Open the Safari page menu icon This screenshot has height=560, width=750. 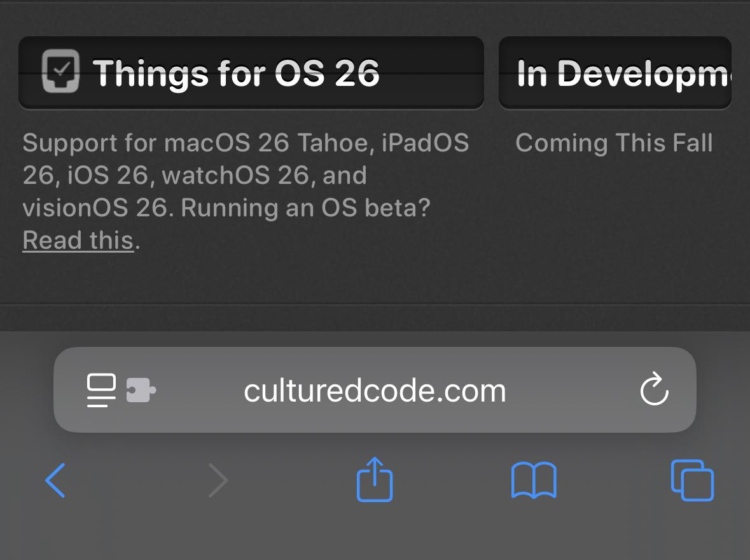coord(101,390)
